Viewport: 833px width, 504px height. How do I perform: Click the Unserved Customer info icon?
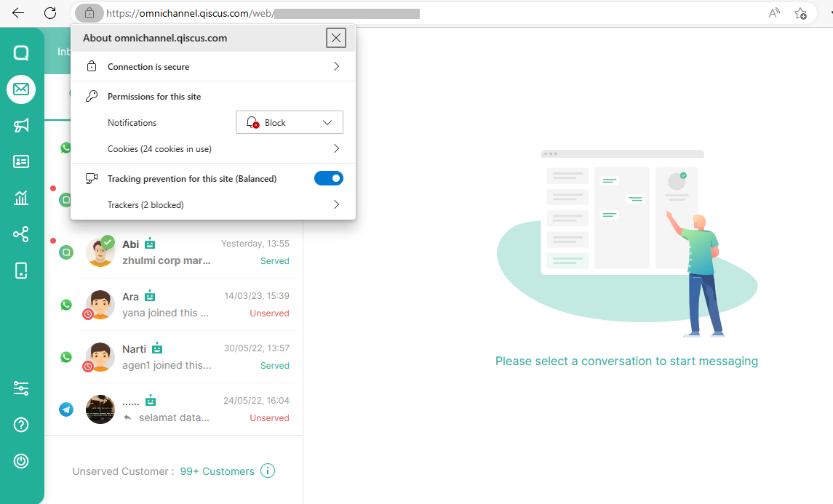tap(268, 471)
